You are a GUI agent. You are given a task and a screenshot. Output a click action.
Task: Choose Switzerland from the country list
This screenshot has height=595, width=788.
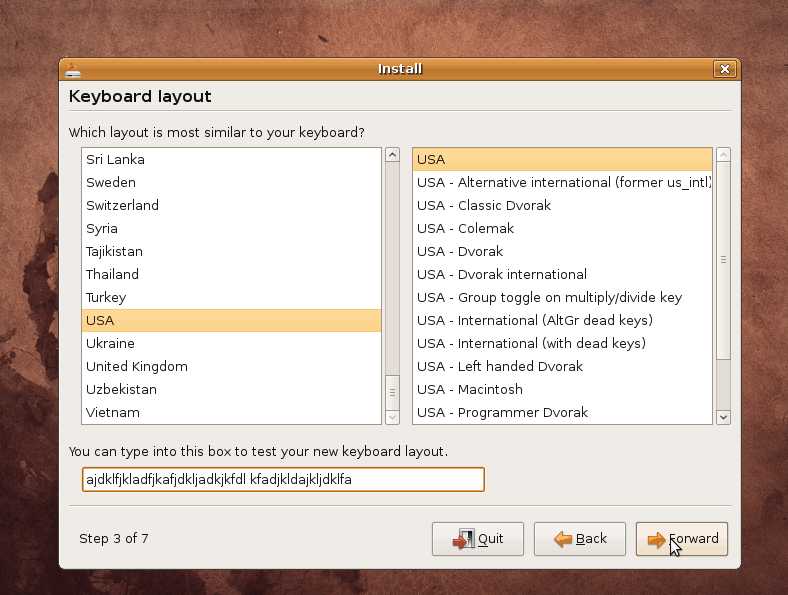122,205
